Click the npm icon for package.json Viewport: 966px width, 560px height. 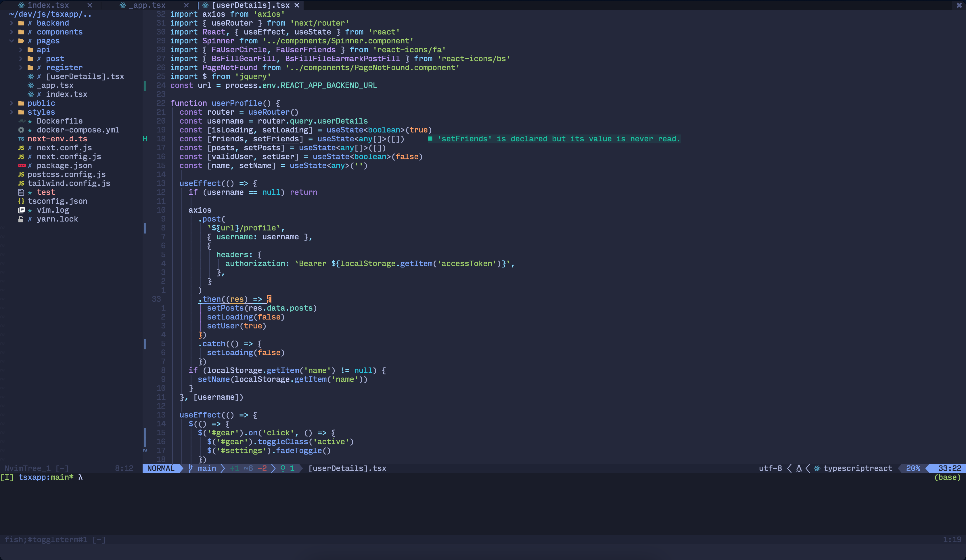[x=22, y=166]
